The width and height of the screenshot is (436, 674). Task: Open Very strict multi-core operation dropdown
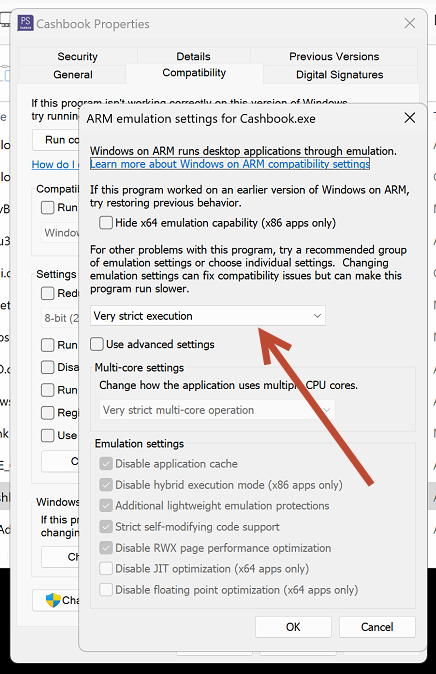217,410
